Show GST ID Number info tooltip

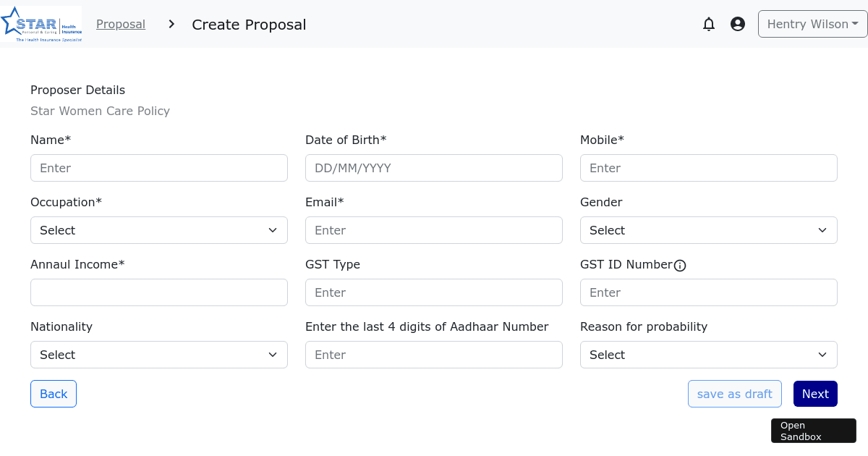coord(680,266)
